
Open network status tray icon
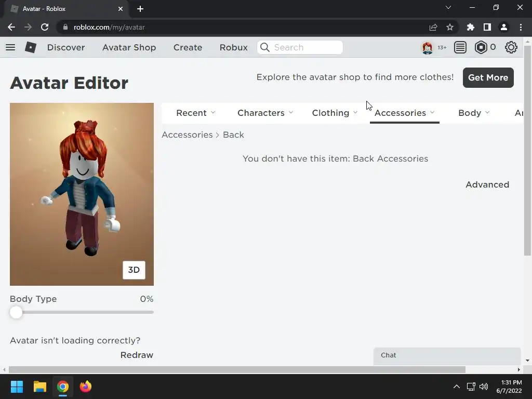[471, 387]
